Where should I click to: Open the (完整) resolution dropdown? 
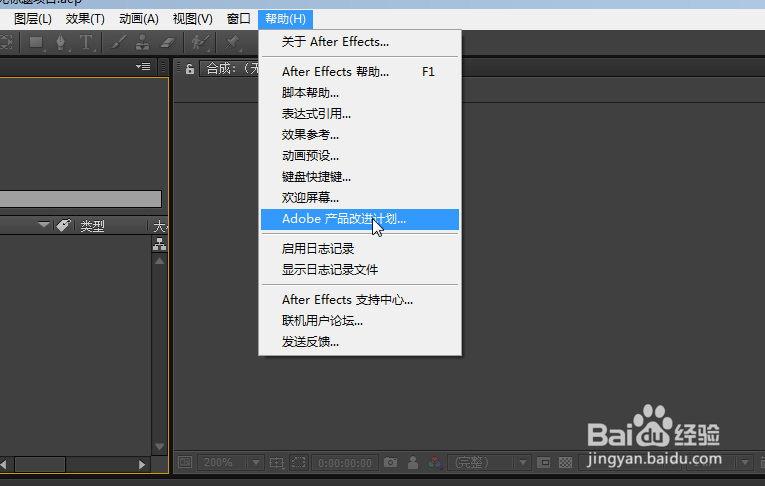click(489, 462)
